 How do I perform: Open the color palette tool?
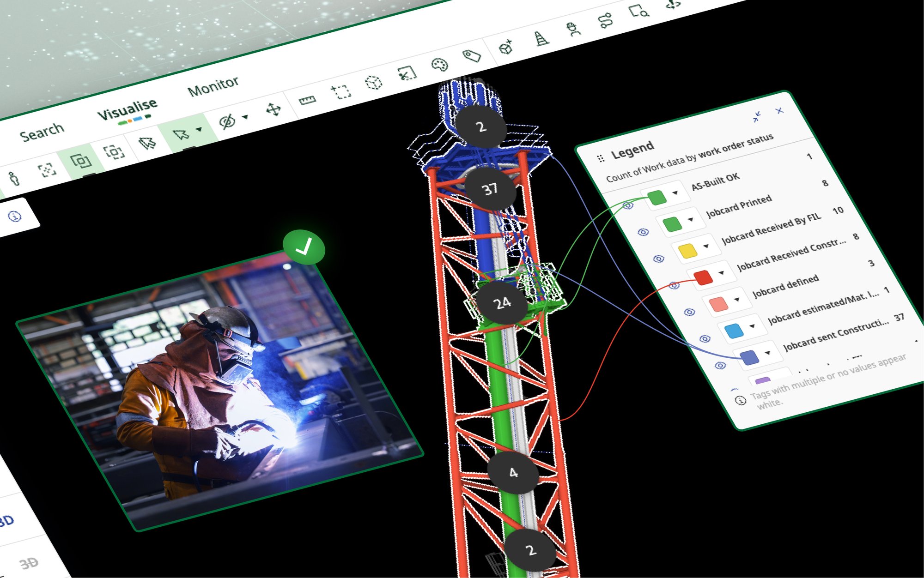[439, 65]
